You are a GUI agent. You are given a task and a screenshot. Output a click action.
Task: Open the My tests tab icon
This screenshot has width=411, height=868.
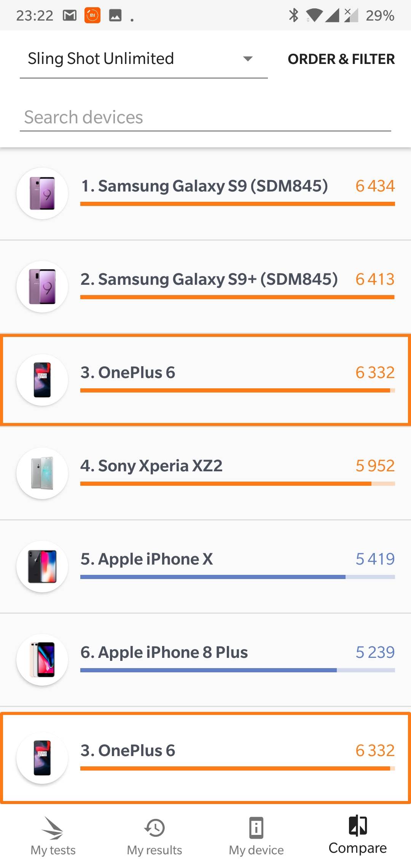(x=53, y=828)
